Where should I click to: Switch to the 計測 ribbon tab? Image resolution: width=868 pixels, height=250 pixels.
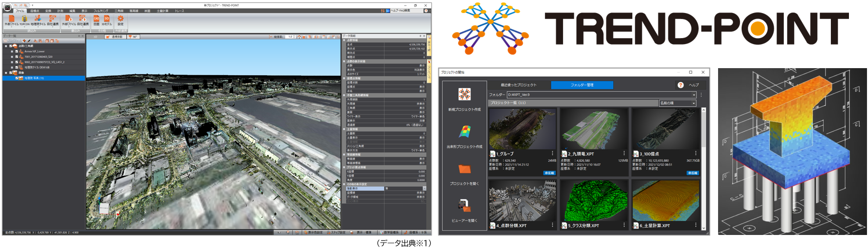(60, 11)
